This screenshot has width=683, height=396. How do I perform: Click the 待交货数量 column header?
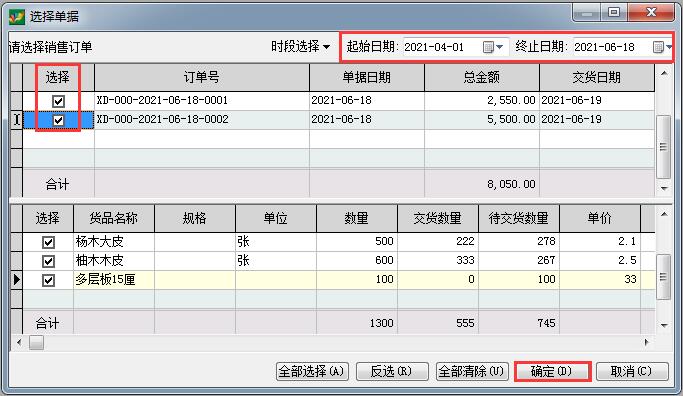(x=519, y=218)
